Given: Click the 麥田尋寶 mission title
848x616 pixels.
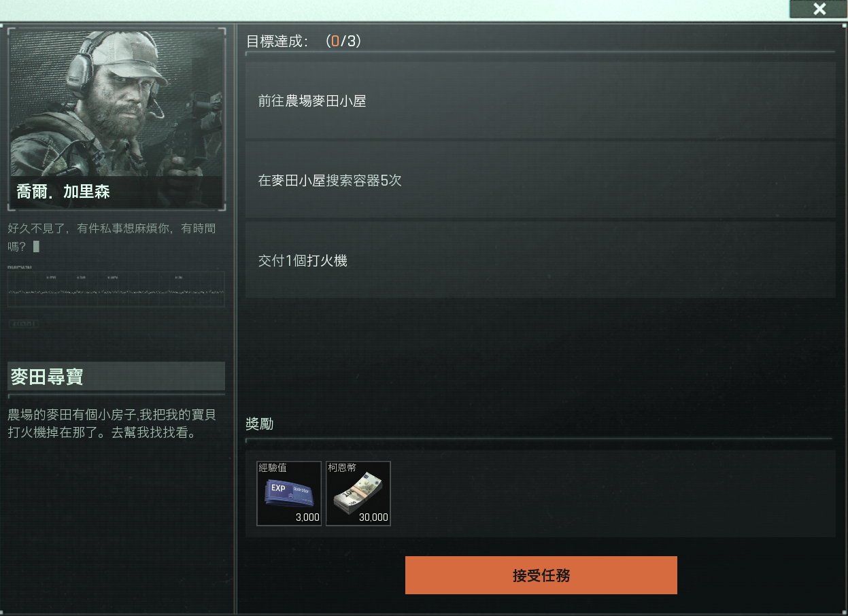Looking at the screenshot, I should coord(47,376).
